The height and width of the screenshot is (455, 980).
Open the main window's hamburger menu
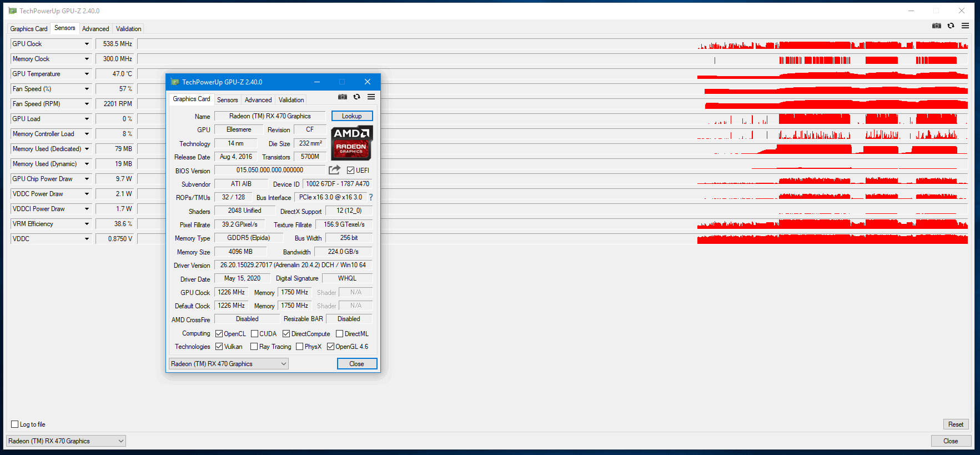tap(966, 26)
